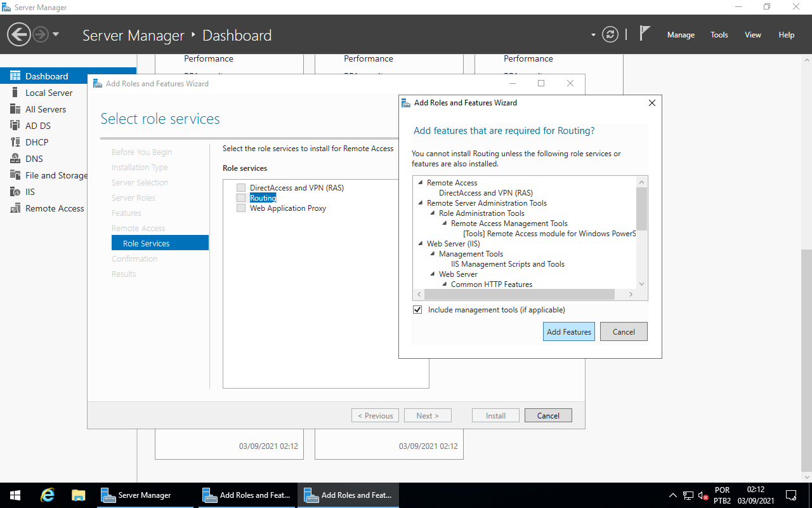Tick the Web Application Proxy checkbox

[x=240, y=208]
